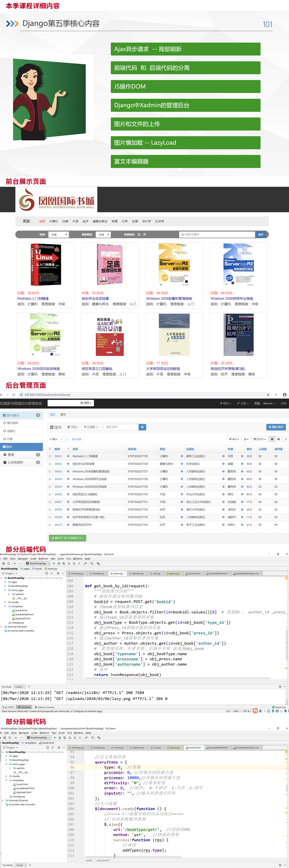289x868 pixels.
Task: Open the 微观经济学原理 book cover thumbnail
Action: pyautogui.click(x=238, y=335)
